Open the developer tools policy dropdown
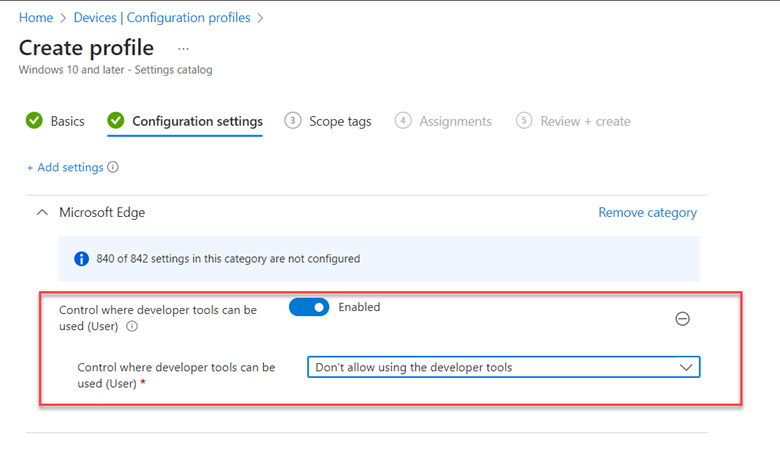The image size is (780, 472). [503, 367]
